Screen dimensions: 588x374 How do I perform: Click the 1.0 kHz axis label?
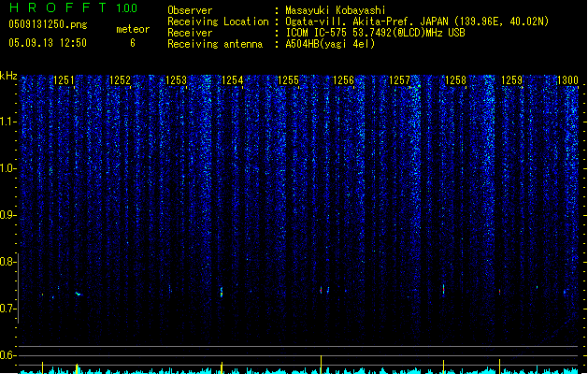[7, 168]
